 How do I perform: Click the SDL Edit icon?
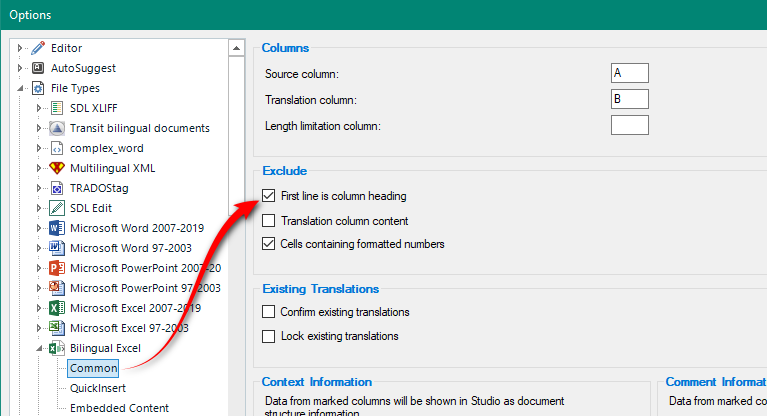57,208
